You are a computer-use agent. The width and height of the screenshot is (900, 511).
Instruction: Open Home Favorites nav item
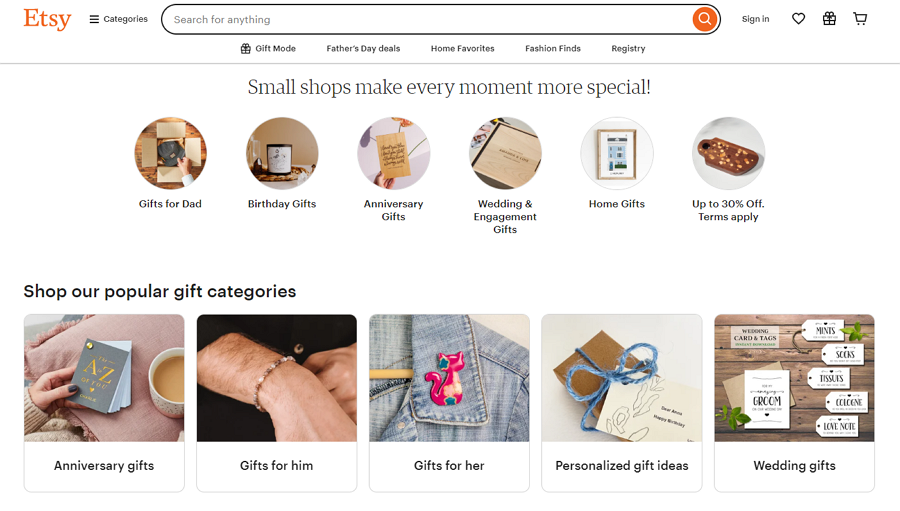[x=462, y=48]
